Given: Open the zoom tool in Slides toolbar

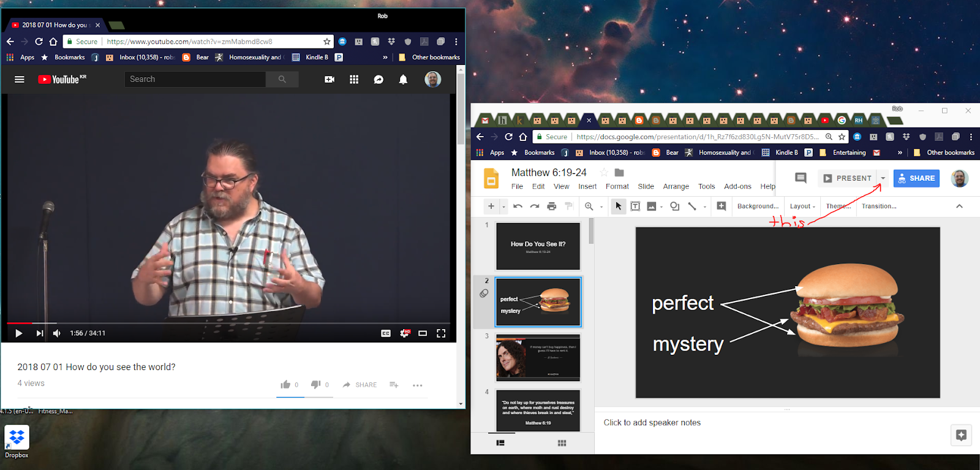Looking at the screenshot, I should pos(589,207).
